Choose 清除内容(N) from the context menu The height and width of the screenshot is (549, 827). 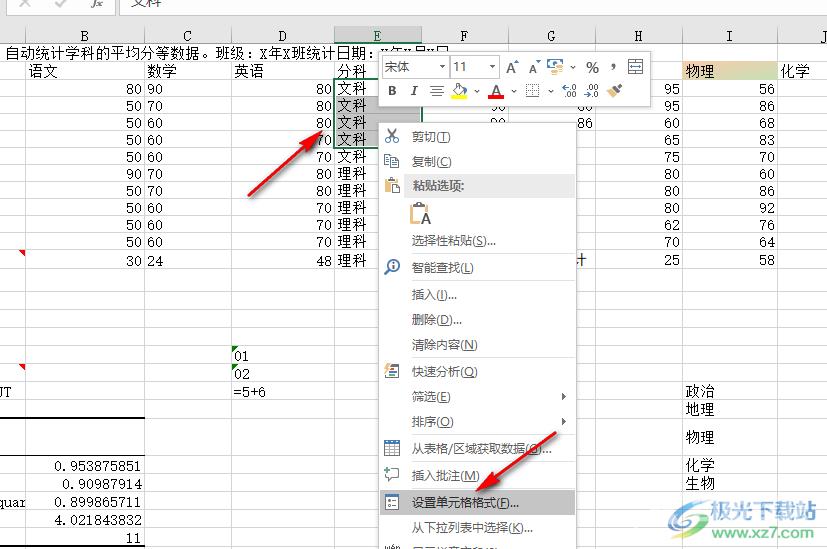[x=478, y=345]
